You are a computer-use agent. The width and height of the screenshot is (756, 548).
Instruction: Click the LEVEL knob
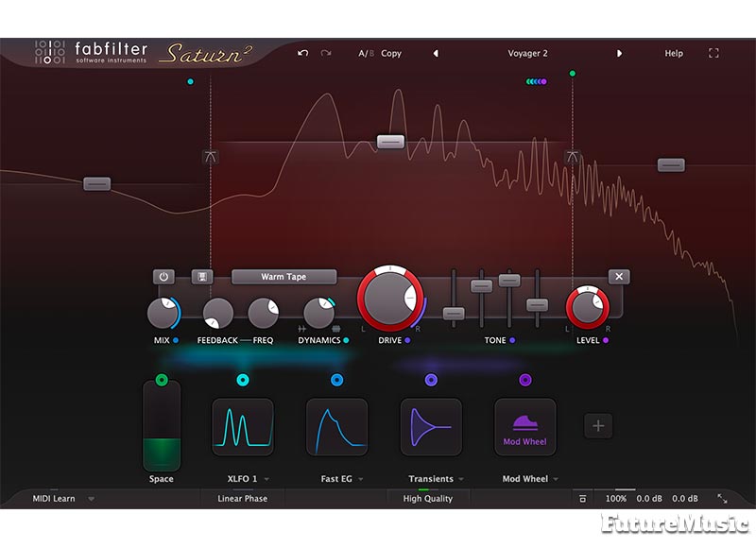click(x=588, y=307)
